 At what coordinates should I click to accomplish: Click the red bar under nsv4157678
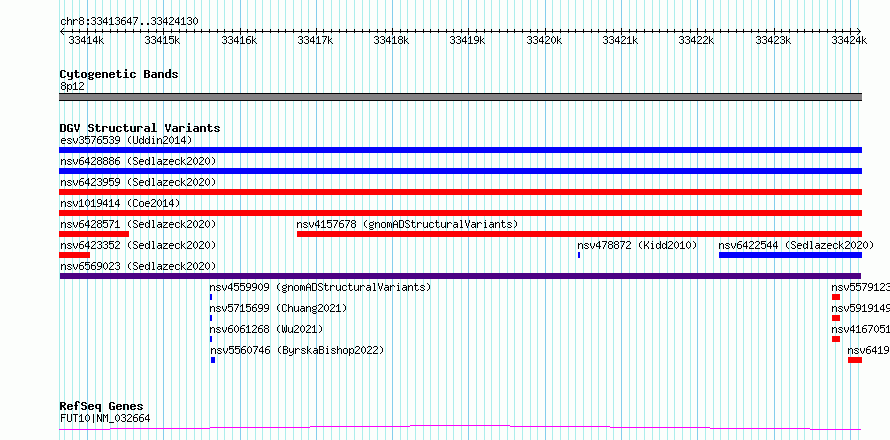coord(580,234)
